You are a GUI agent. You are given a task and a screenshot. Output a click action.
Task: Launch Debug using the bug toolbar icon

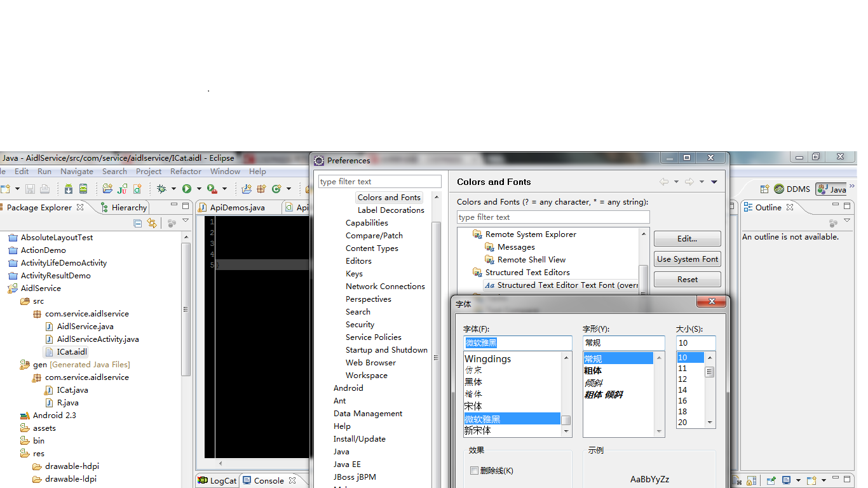[163, 189]
